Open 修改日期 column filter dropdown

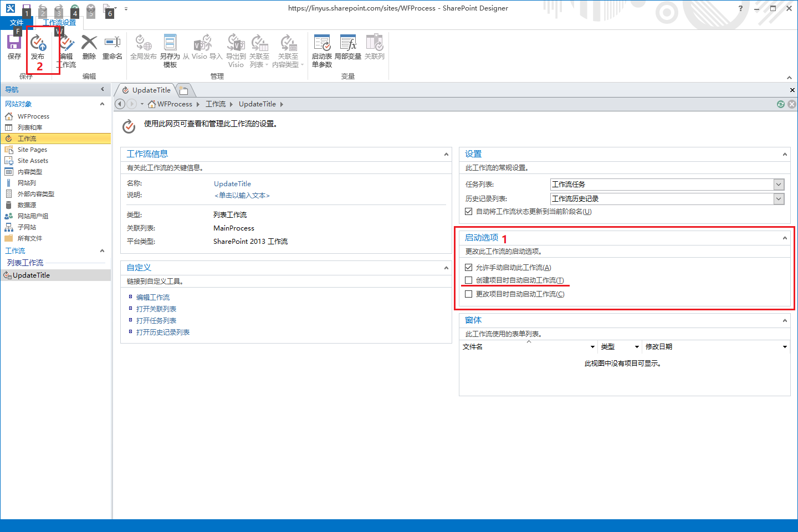click(785, 347)
